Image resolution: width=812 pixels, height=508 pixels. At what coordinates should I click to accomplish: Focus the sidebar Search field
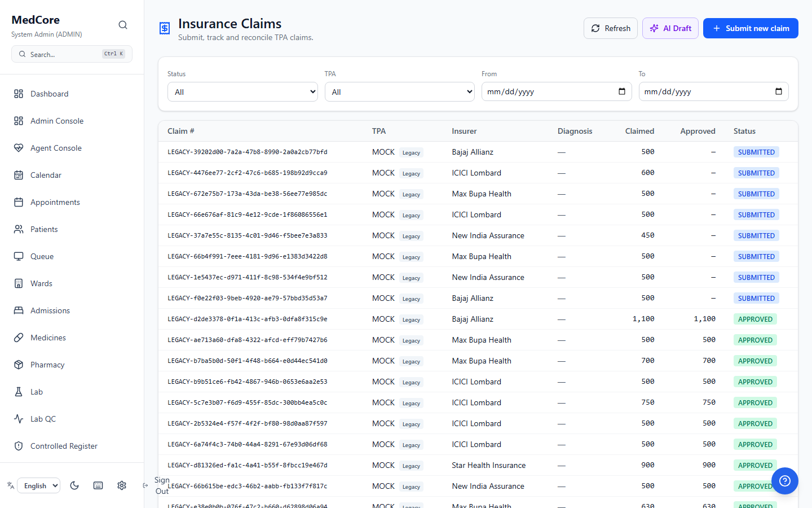point(72,54)
